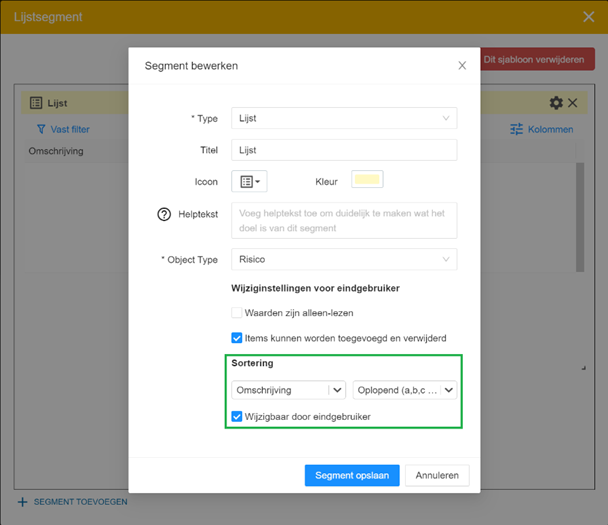Click the Helptekst text area
Screen dimensions: 608x525
point(344,220)
